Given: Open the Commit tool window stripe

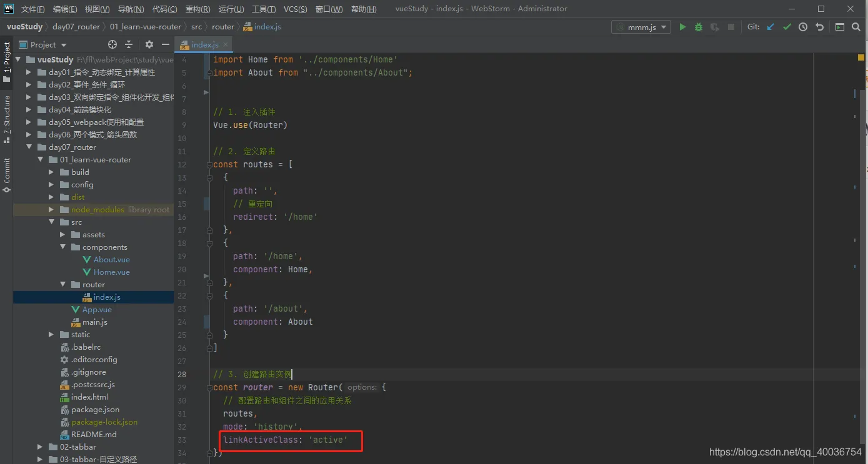Looking at the screenshot, I should pyautogui.click(x=7, y=175).
